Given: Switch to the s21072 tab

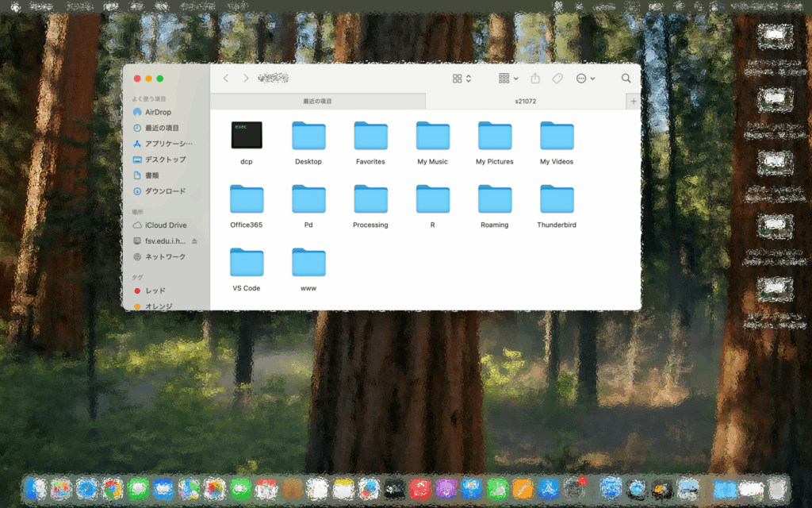Looking at the screenshot, I should coord(526,102).
